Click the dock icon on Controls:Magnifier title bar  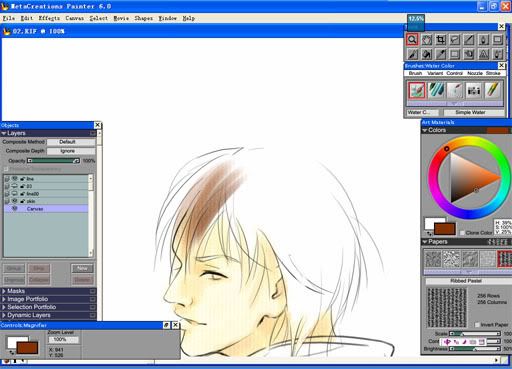point(166,325)
